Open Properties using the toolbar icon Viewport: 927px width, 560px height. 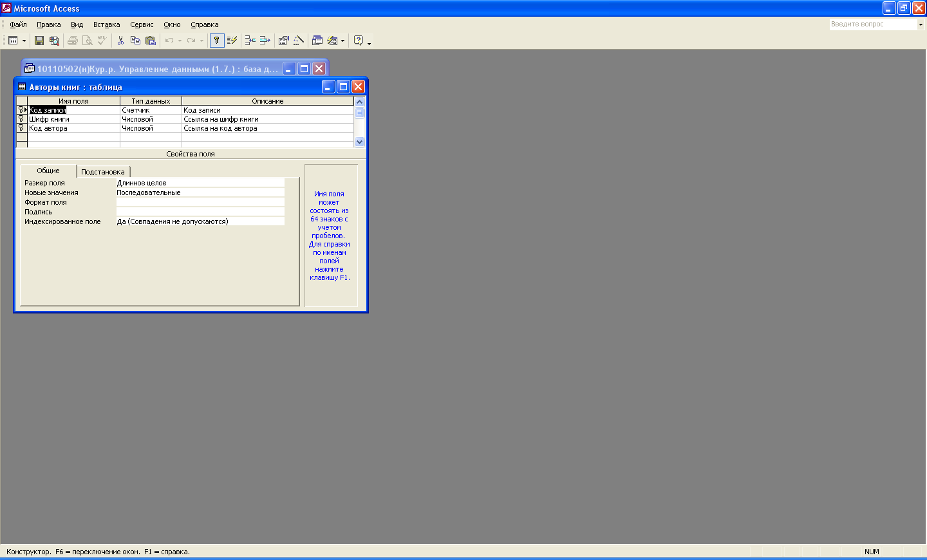[x=283, y=41]
